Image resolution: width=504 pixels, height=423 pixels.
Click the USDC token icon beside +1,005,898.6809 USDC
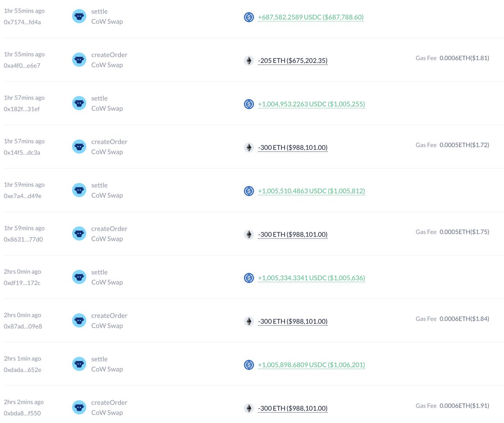click(x=249, y=365)
